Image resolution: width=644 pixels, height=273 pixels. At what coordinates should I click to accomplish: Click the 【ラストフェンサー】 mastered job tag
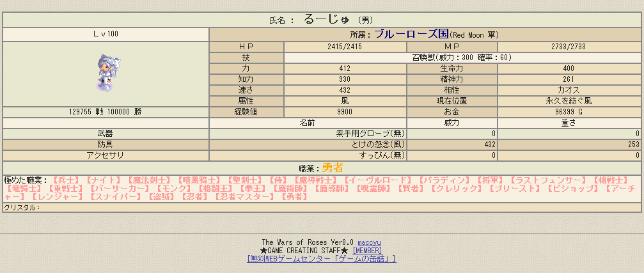click(x=548, y=180)
